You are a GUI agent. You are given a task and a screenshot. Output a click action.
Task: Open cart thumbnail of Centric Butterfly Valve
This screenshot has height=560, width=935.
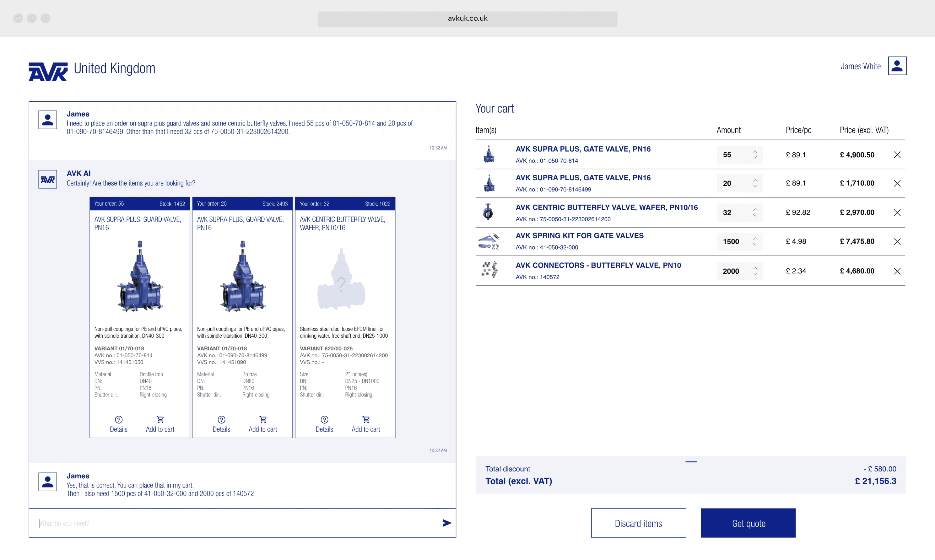click(488, 212)
